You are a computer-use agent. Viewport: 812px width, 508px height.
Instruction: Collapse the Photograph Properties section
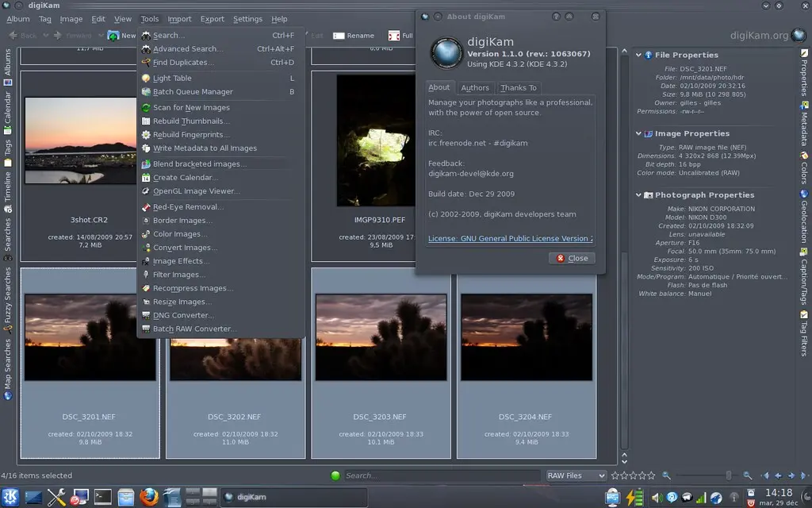click(x=639, y=194)
